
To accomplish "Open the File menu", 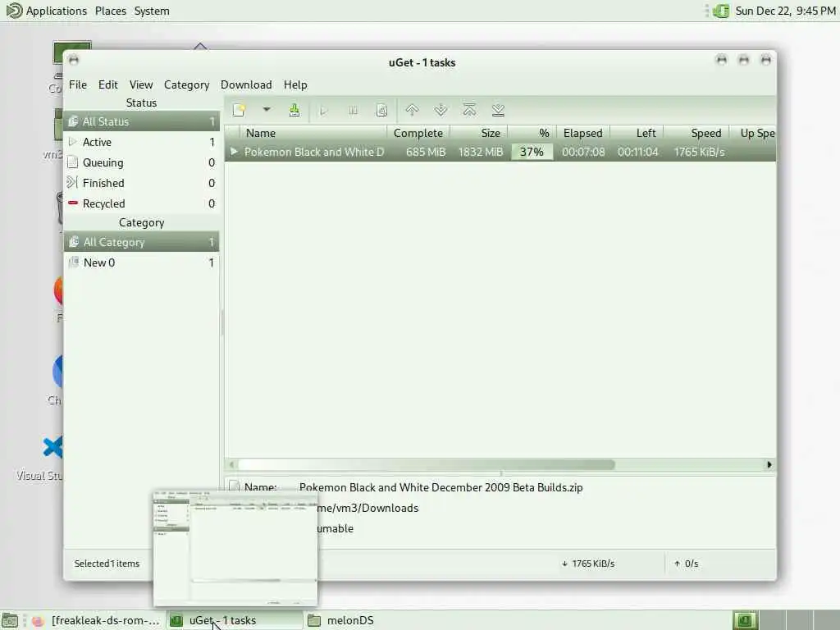I will [78, 84].
